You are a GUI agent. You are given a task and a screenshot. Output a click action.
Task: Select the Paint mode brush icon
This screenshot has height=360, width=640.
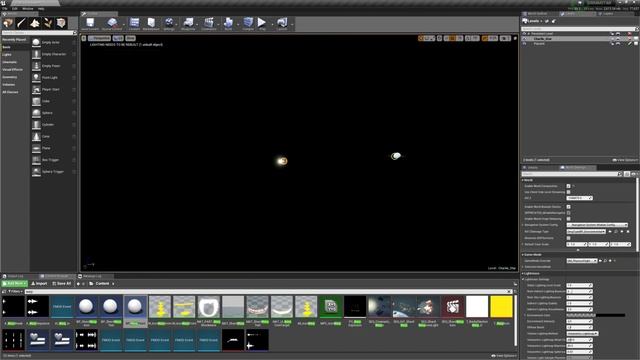(x=22, y=23)
